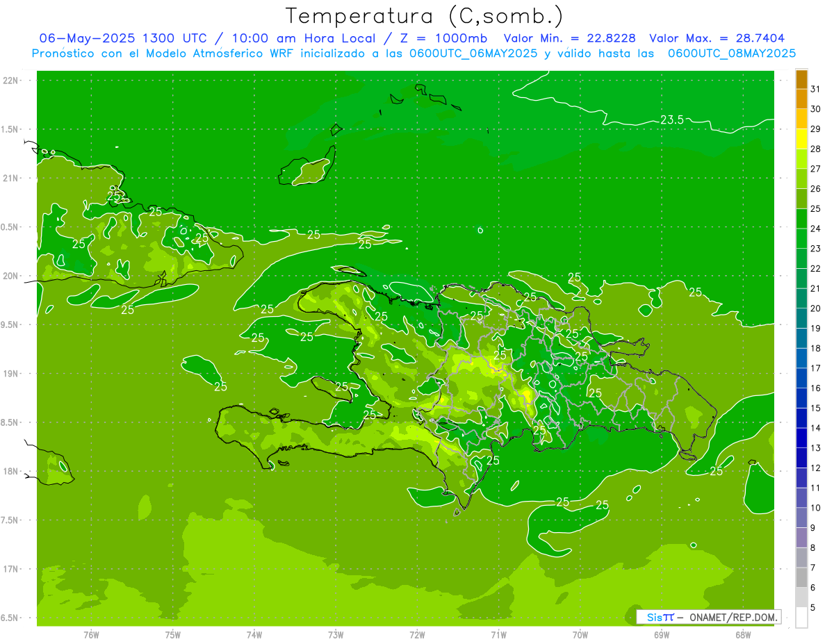Click the '23.5' contour label

pyautogui.click(x=672, y=119)
